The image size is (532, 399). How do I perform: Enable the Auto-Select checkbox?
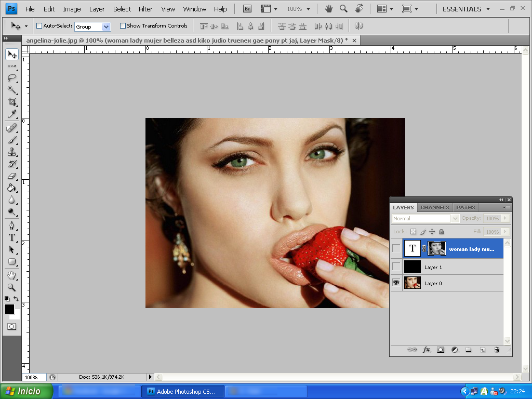pyautogui.click(x=39, y=26)
